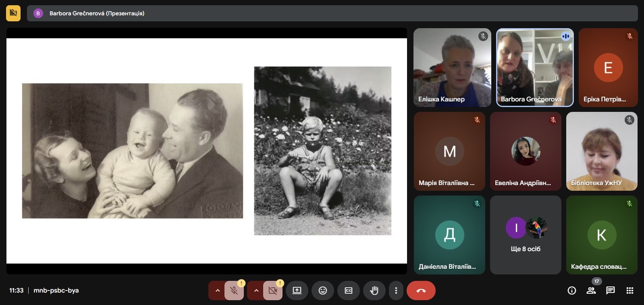Image resolution: width=644 pixels, height=305 pixels.
Task: Select the Бібліотека УжНУ video tile
Action: pyautogui.click(x=601, y=151)
